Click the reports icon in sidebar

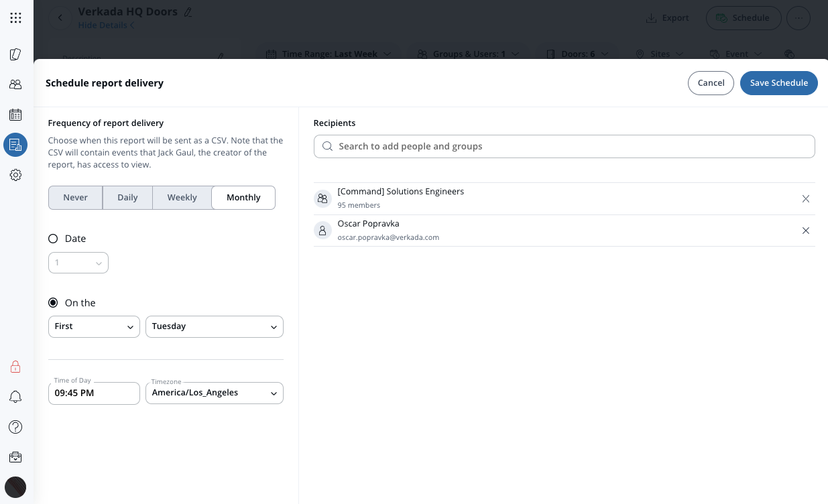(15, 145)
